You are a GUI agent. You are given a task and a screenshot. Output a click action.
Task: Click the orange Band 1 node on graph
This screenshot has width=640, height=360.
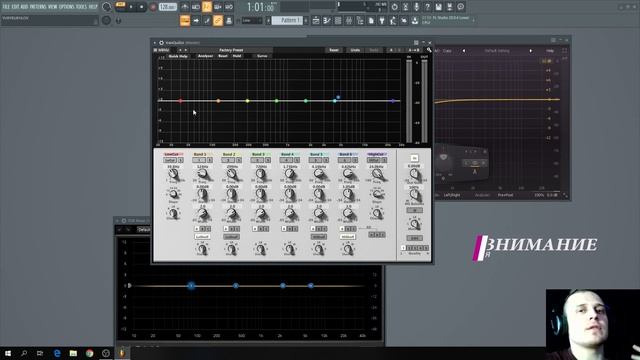click(218, 100)
